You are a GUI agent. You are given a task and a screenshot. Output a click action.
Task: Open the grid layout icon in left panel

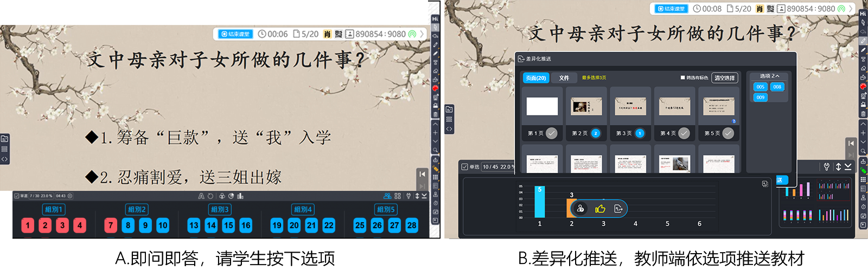tap(398, 196)
